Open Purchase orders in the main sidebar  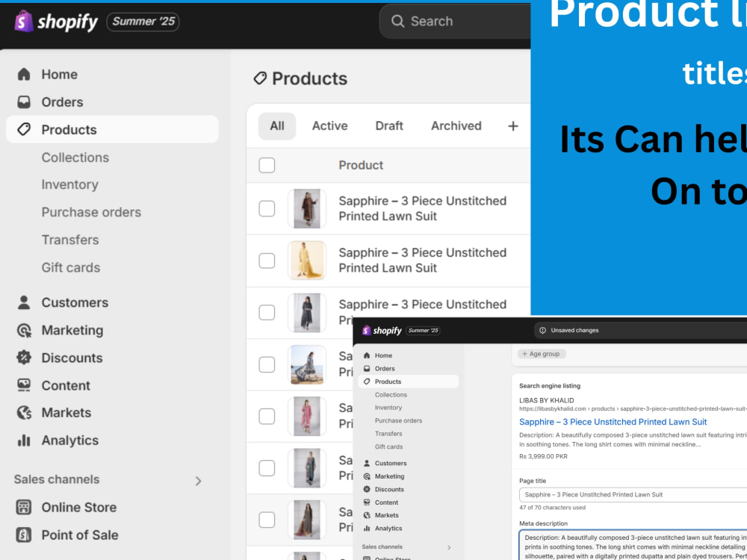tap(91, 212)
